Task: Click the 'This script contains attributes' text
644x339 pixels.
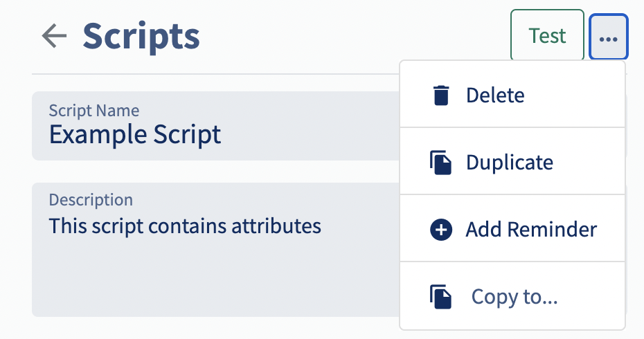Action: [185, 226]
